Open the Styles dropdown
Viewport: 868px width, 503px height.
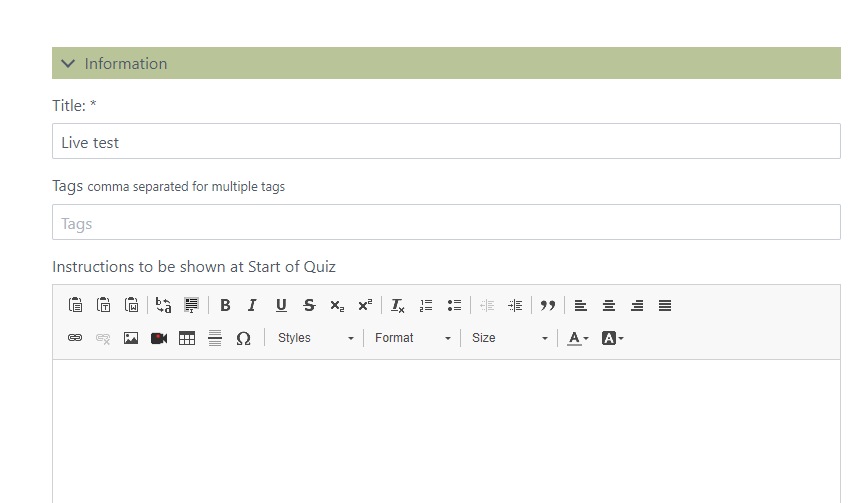pyautogui.click(x=315, y=338)
